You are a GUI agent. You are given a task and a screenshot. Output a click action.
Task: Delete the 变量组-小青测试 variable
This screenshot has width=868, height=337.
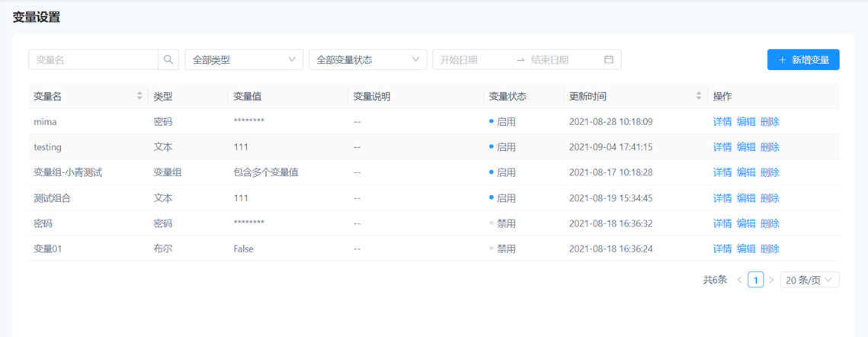tap(770, 173)
